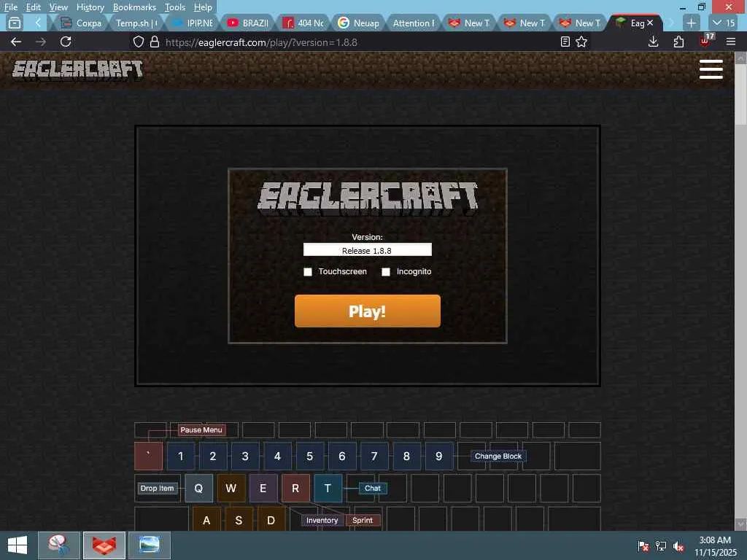This screenshot has height=560, width=747.
Task: Click the Q key on keyboard diagram
Action: 198,488
